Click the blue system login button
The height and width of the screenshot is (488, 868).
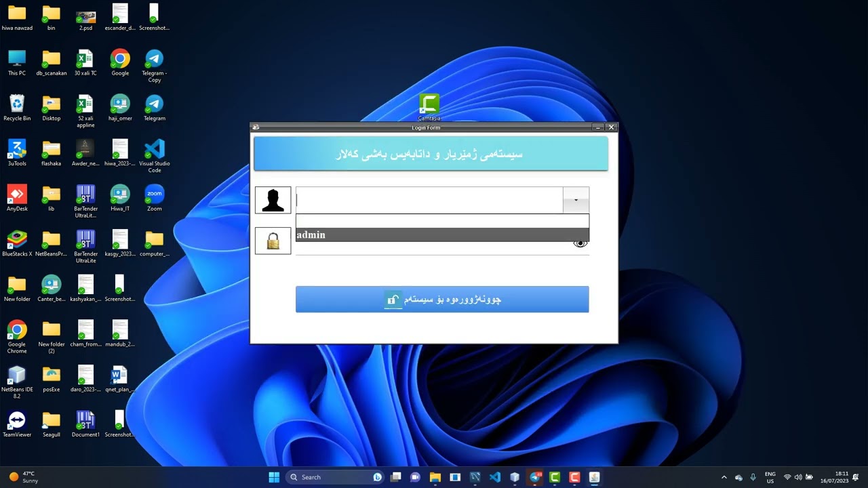(442, 299)
